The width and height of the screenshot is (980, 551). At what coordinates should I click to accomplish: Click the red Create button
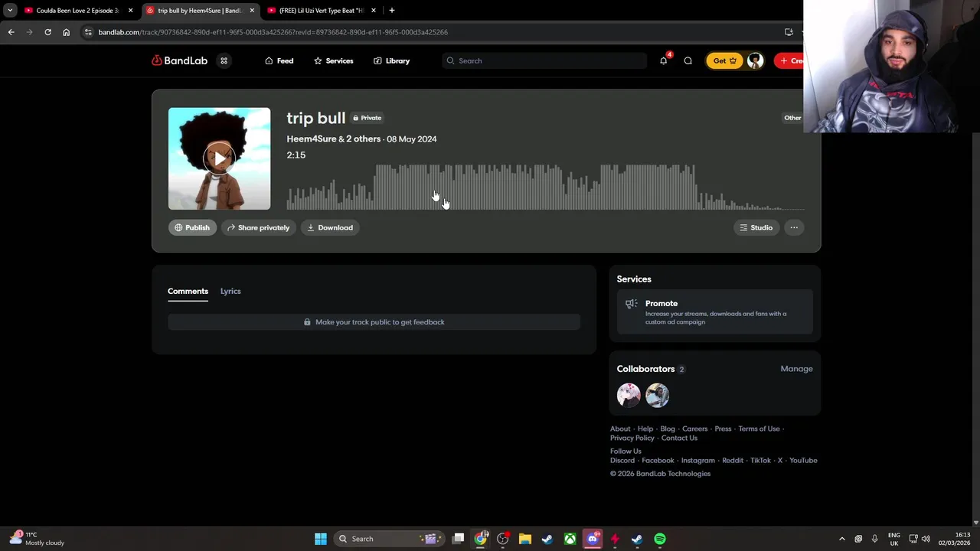click(790, 60)
